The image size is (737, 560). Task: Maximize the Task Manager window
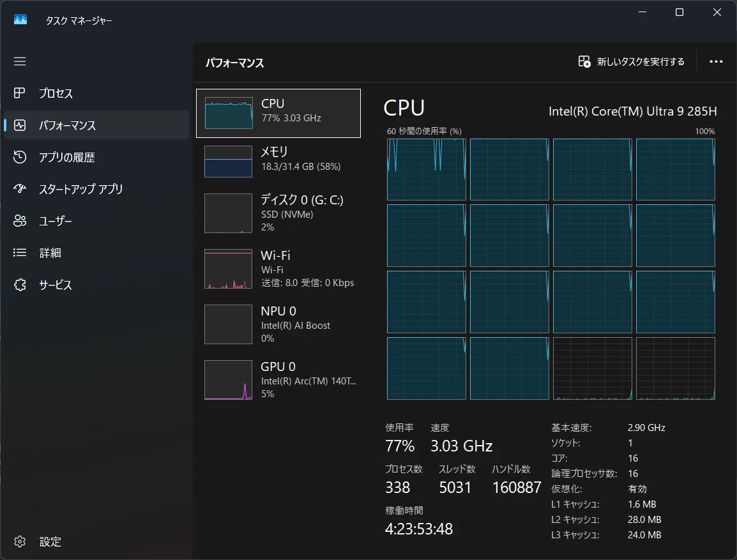coord(679,12)
